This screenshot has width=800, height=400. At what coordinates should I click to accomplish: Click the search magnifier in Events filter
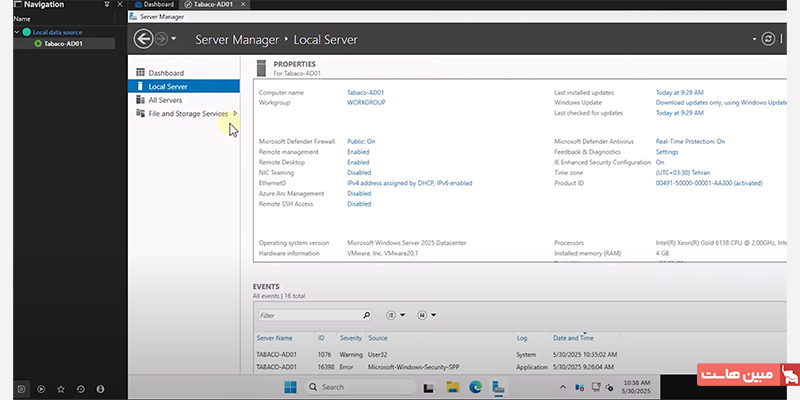tap(366, 315)
